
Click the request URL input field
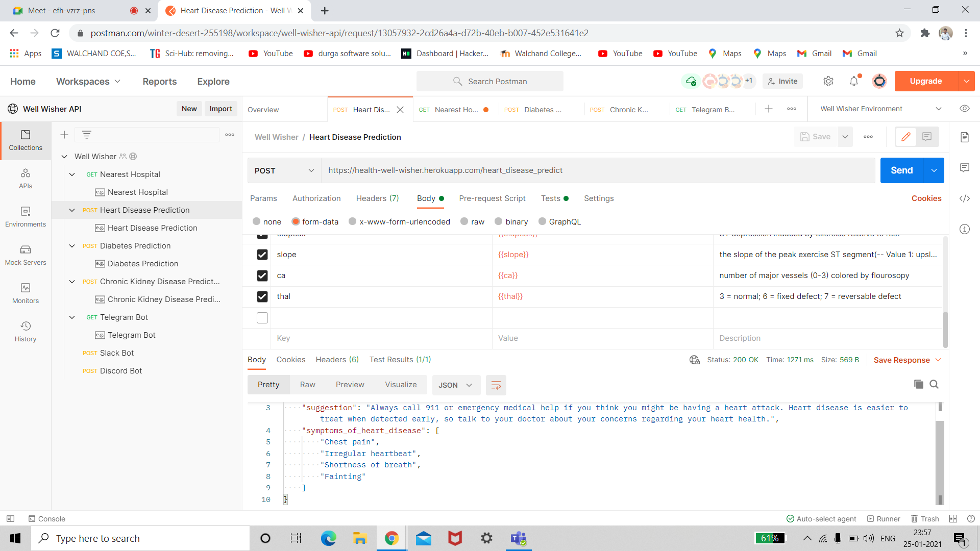[597, 170]
